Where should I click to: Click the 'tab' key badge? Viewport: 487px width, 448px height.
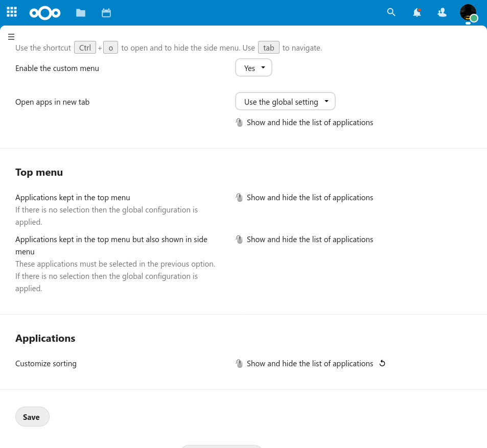click(269, 48)
